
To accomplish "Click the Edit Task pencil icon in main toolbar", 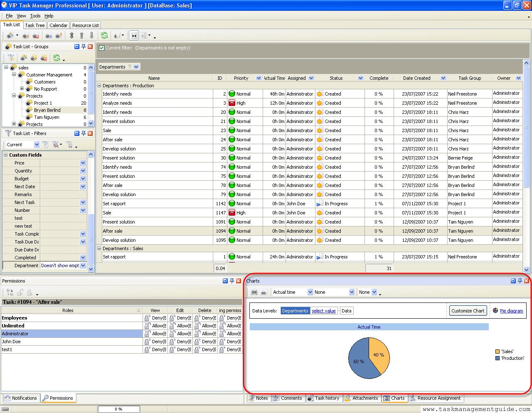I will (26, 36).
